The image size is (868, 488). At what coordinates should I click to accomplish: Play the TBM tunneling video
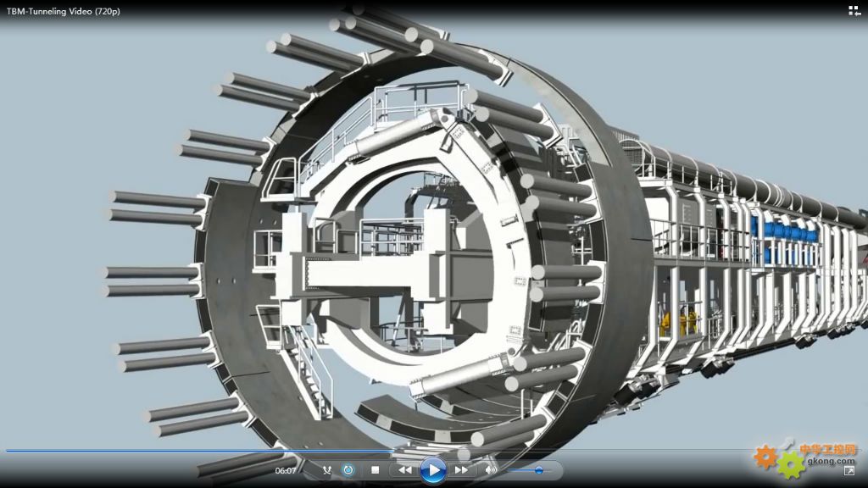pyautogui.click(x=433, y=470)
